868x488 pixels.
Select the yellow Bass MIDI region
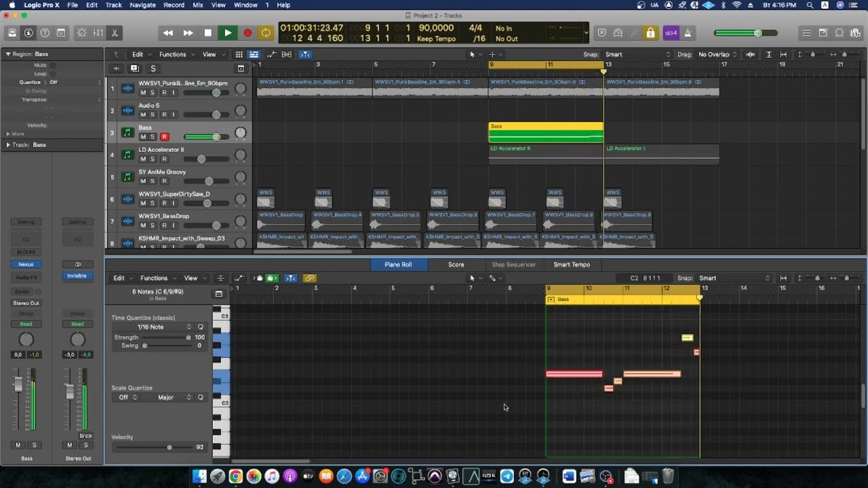click(x=546, y=133)
